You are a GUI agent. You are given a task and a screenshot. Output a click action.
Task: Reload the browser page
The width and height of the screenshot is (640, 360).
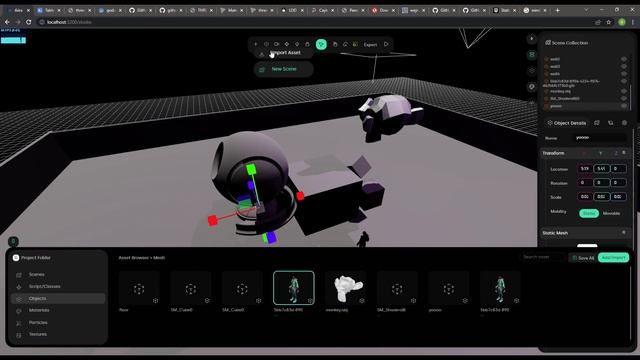tap(29, 22)
